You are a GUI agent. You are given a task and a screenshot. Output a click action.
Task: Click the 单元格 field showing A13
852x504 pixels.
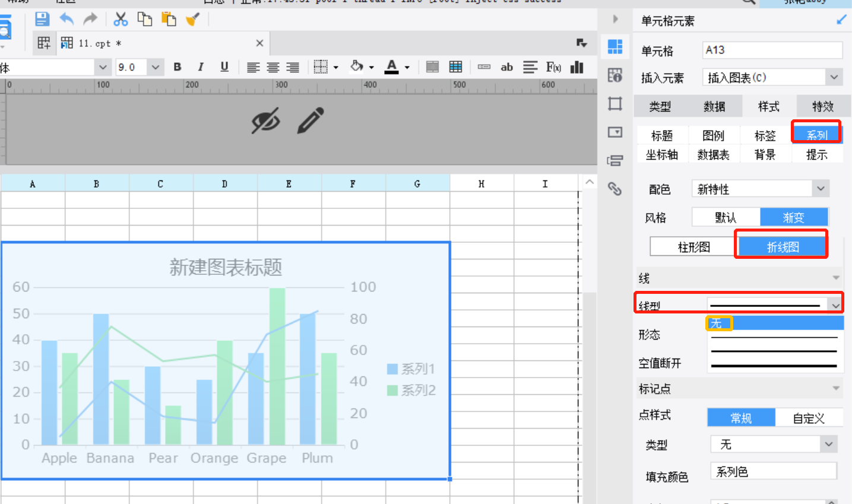[772, 50]
